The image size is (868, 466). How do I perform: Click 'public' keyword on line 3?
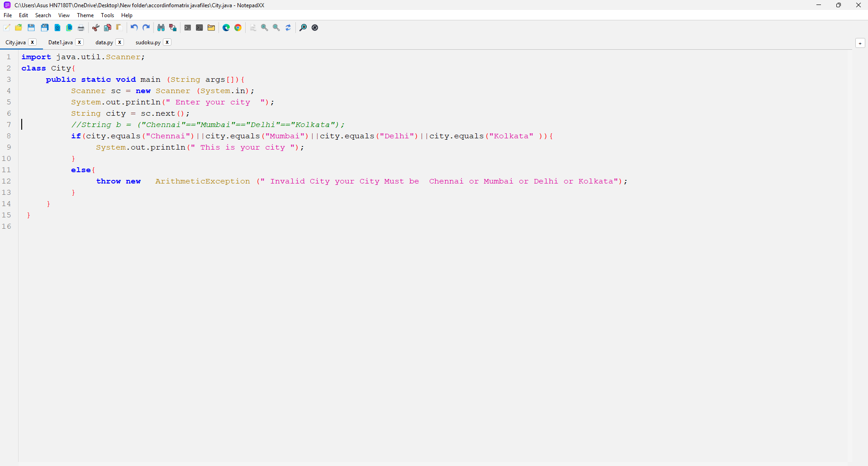pos(61,80)
